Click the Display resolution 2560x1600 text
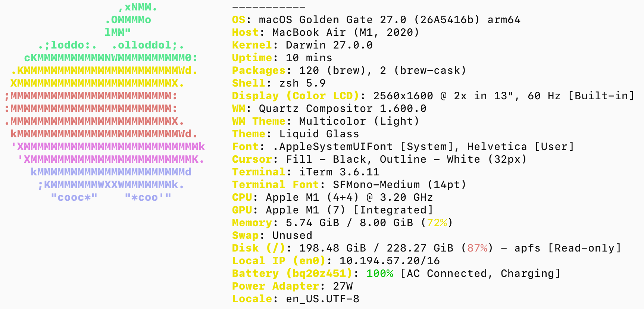Viewport: 644px width, 309px height. click(x=403, y=96)
